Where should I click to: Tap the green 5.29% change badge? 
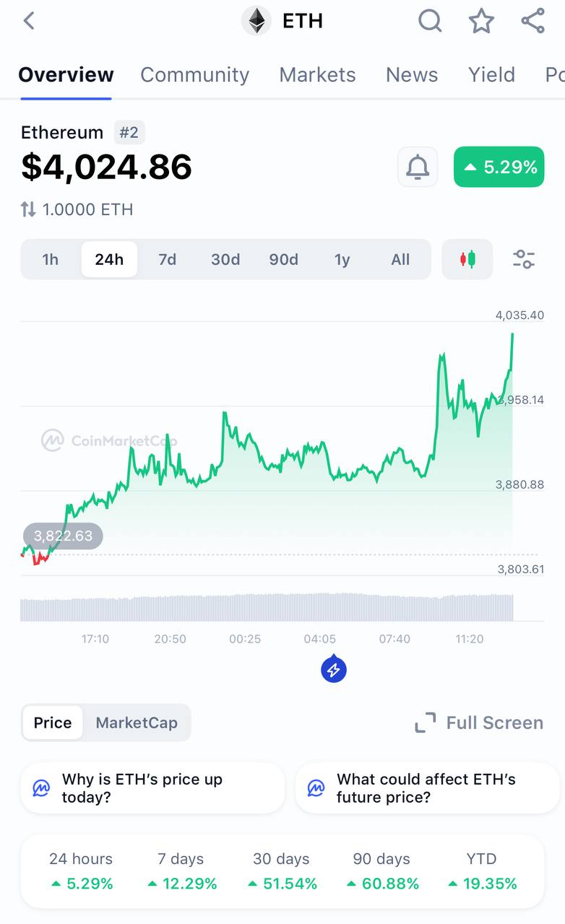499,167
